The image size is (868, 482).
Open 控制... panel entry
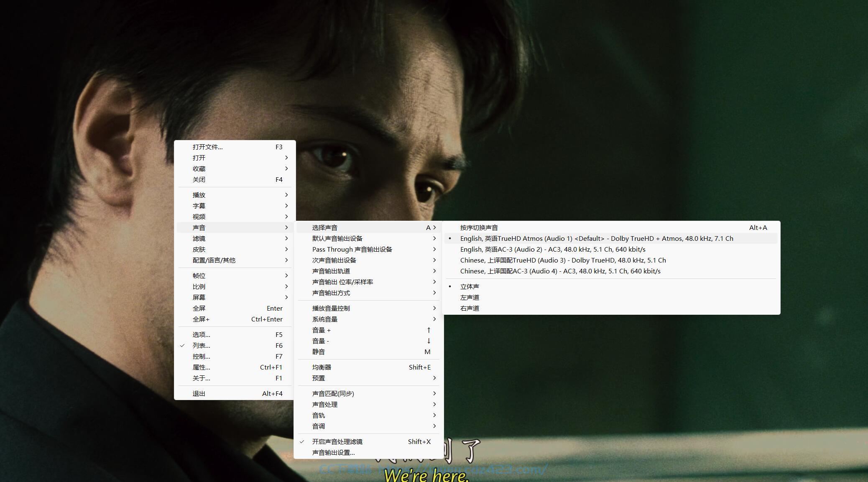tap(235, 356)
